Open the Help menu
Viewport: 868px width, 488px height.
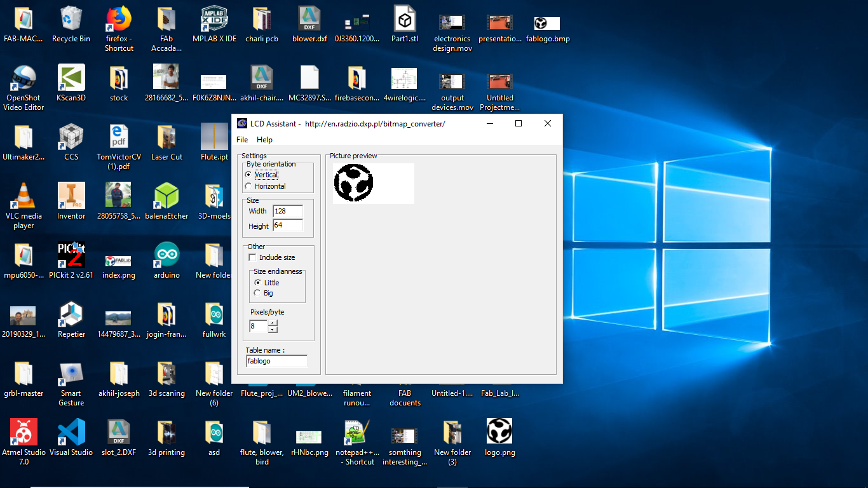click(x=264, y=140)
